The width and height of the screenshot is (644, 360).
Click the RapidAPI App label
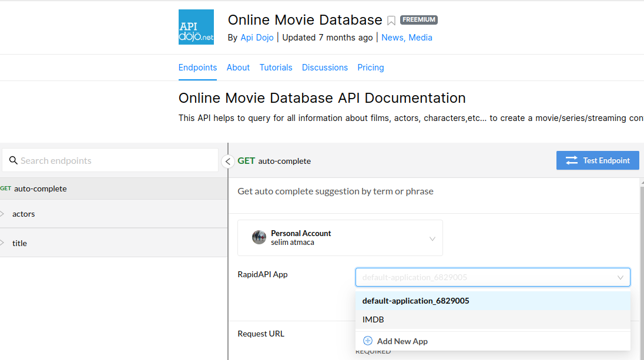point(263,274)
